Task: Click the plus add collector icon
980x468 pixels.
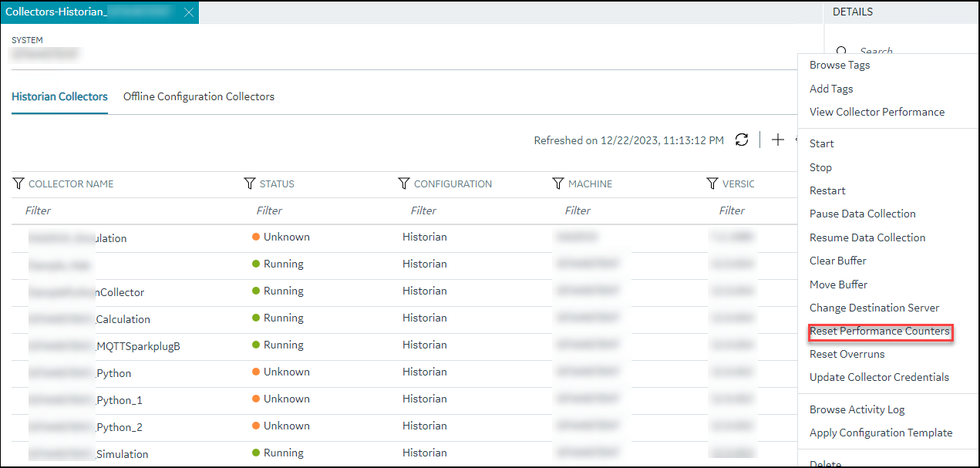Action: click(778, 140)
